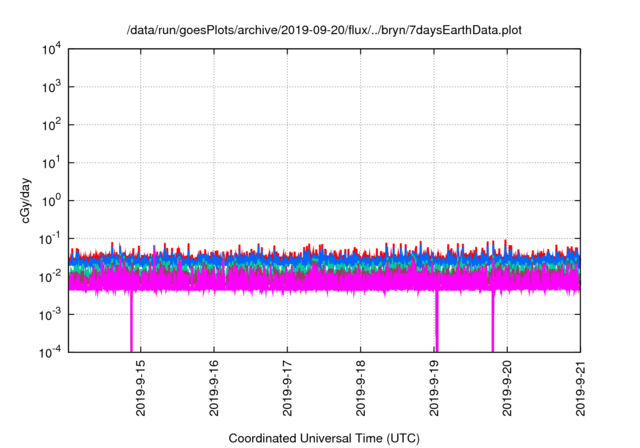Select the cGy/day y-axis label
The height and width of the screenshot is (448, 640).
25,200
